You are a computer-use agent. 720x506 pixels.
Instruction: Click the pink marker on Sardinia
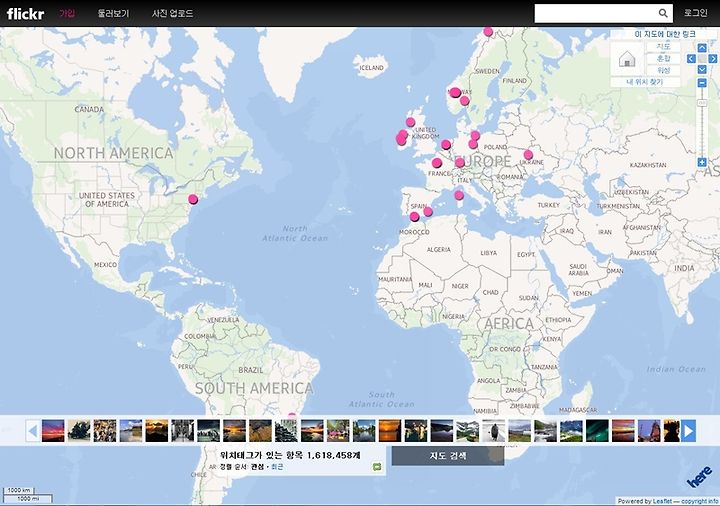coord(459,196)
